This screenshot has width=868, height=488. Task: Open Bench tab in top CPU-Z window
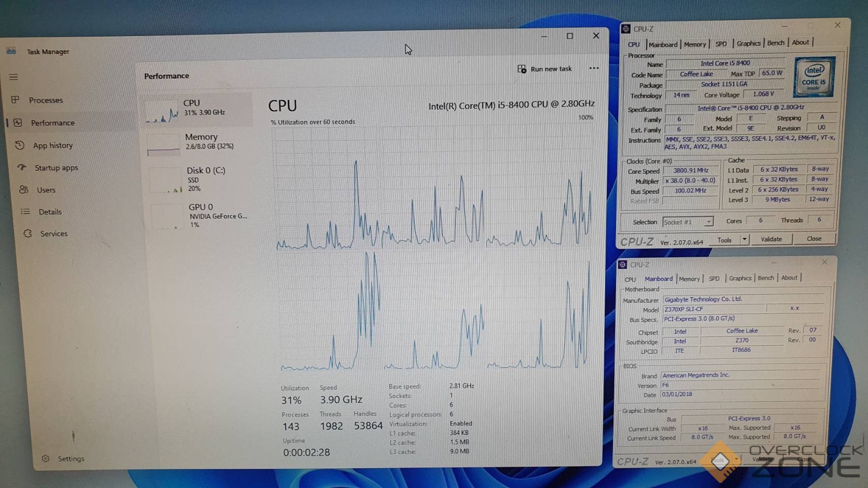pos(775,43)
